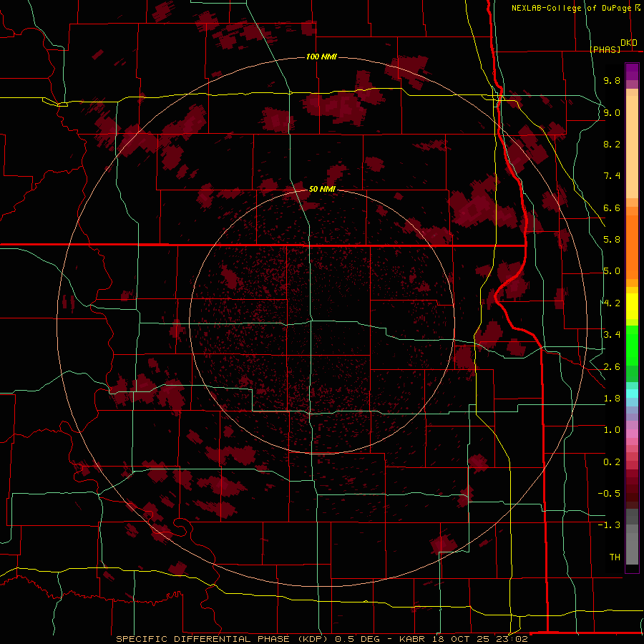
Task: Pick the yellow segment of the color bar
Action: [632, 306]
